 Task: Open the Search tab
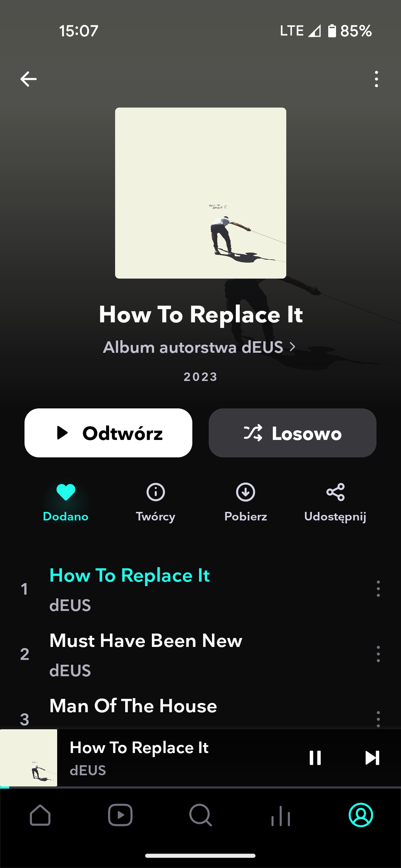point(200,815)
